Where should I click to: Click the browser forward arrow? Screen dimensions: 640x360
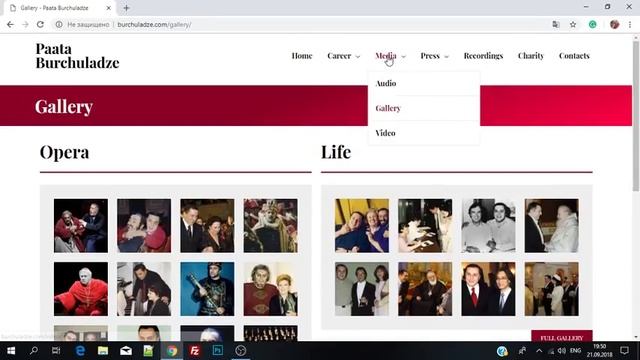[25, 24]
